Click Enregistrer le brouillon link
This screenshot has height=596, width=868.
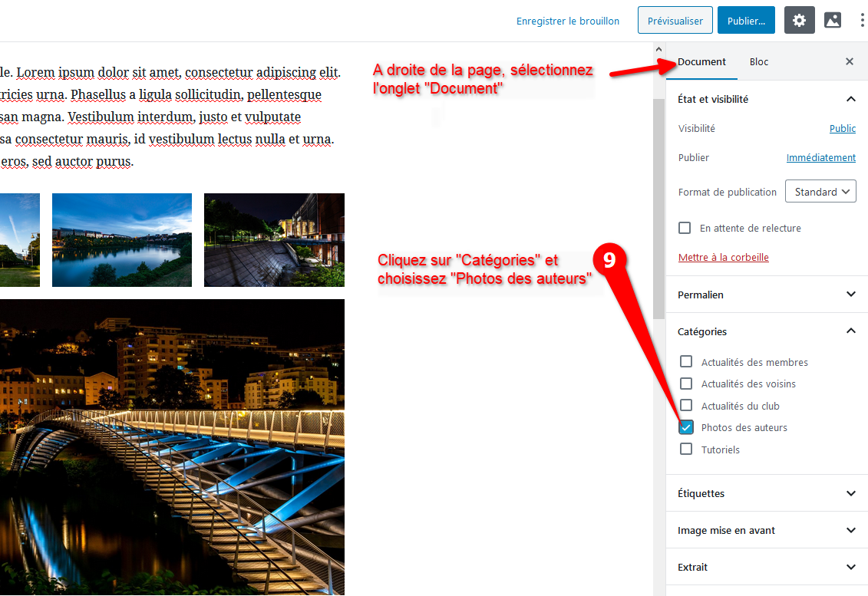(568, 21)
